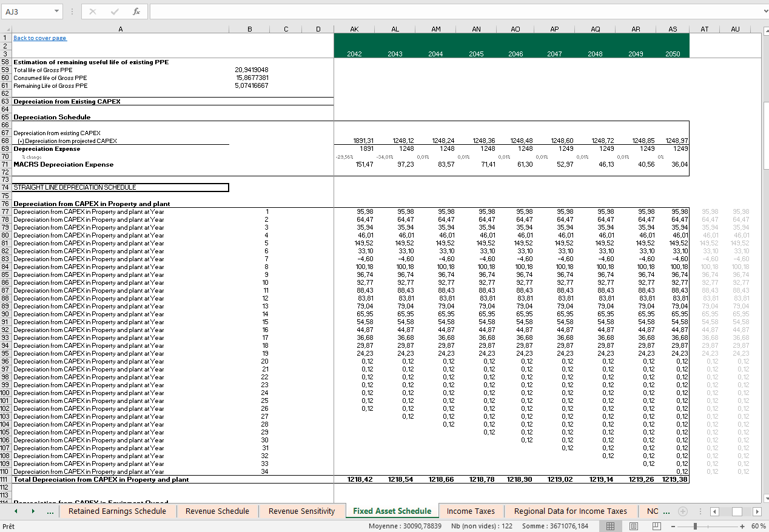
Task: Click the MACRS value 151,47
Action: coord(364,164)
